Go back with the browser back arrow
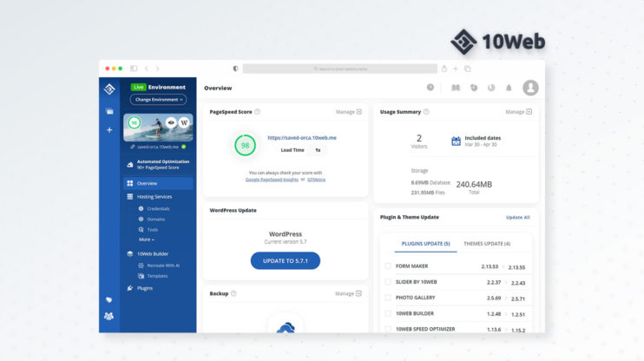 146,69
